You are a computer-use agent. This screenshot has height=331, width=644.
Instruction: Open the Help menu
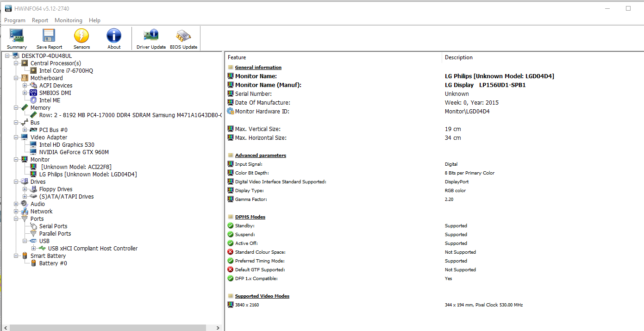(94, 20)
